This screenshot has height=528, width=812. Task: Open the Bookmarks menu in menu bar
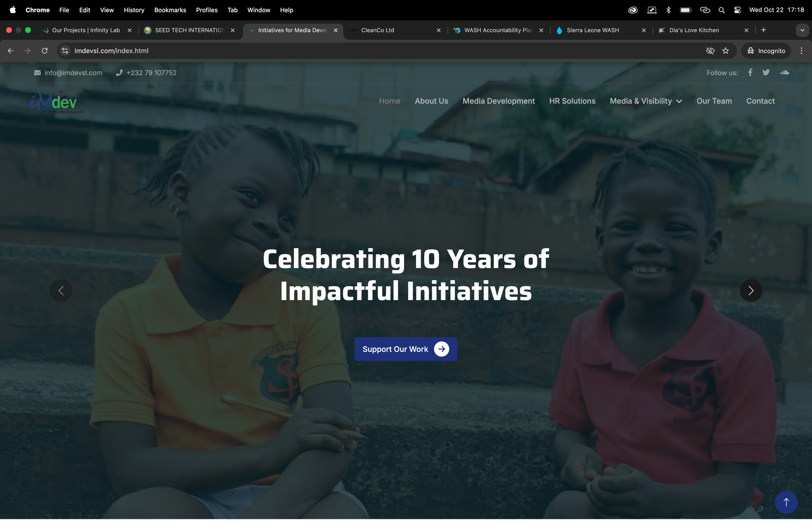[170, 10]
